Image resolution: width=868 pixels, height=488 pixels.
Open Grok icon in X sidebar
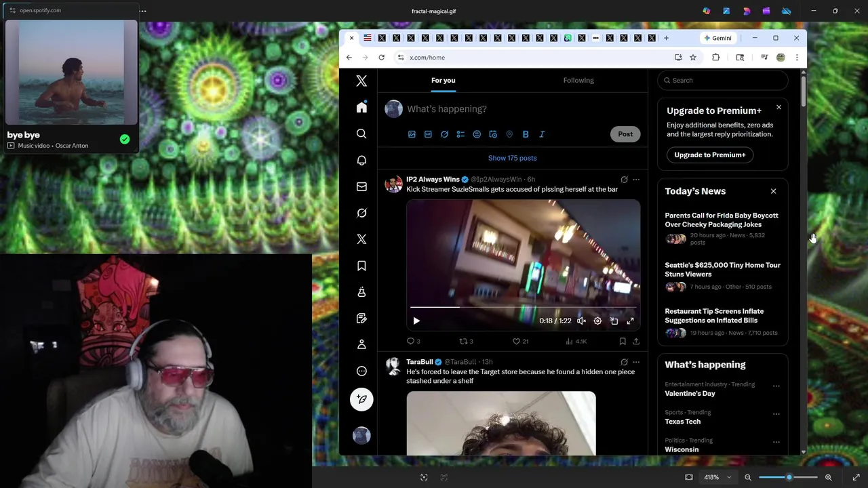point(361,213)
